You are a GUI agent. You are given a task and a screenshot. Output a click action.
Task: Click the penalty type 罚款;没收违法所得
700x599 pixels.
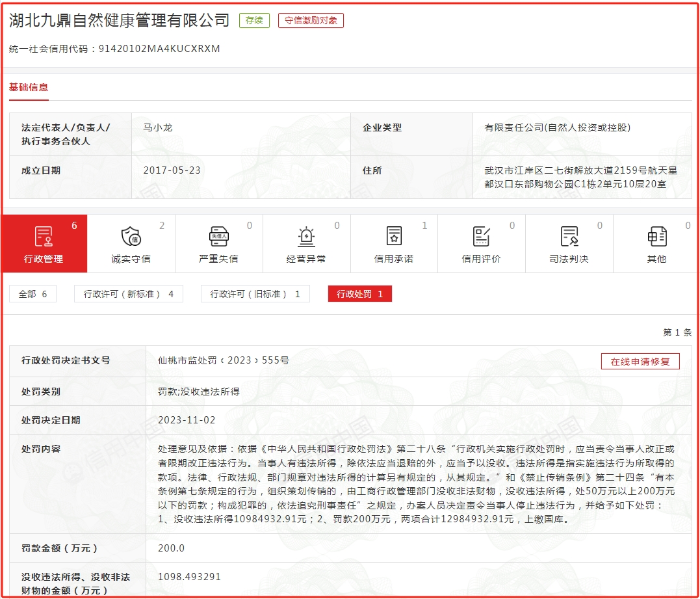(x=199, y=392)
